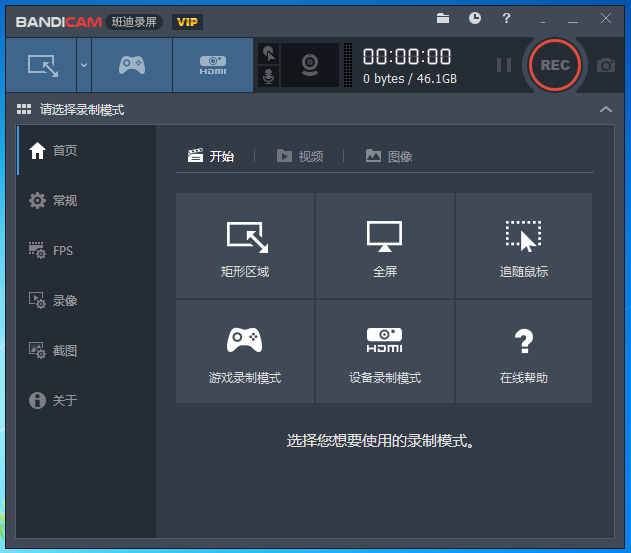
Task: Open screen recording mode dropdown arrow
Action: (x=84, y=65)
